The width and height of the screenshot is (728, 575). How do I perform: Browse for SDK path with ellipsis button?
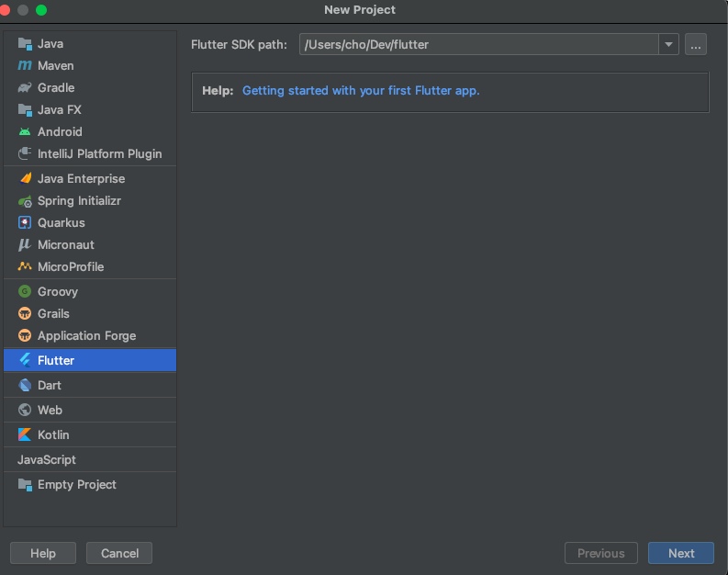point(696,45)
